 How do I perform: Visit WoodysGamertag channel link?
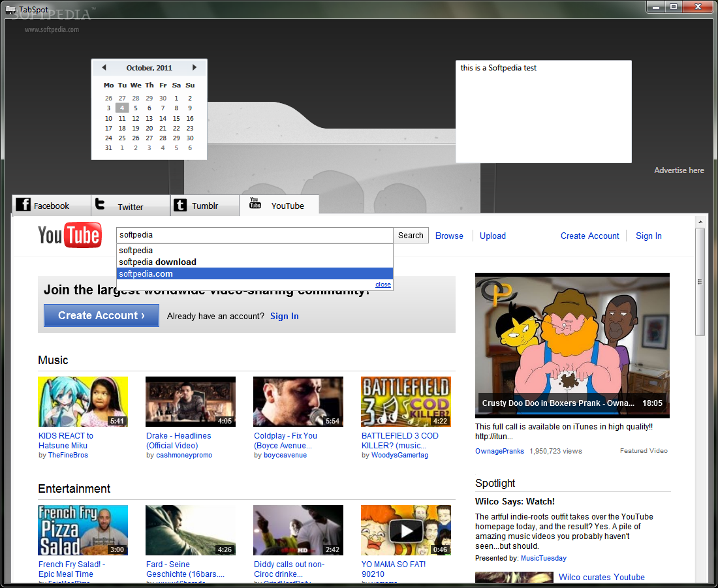(x=399, y=456)
